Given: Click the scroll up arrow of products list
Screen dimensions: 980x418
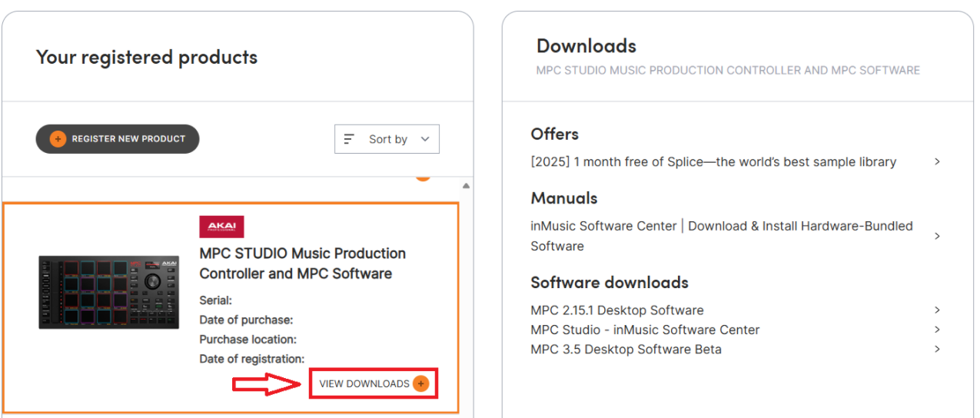Looking at the screenshot, I should click(x=466, y=186).
